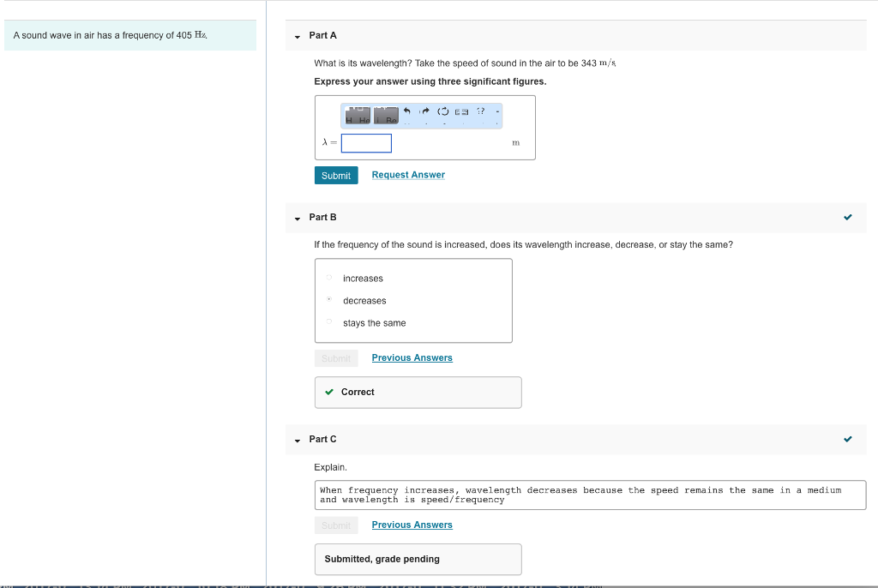Click the Correct feedback banner
The width and height of the screenshot is (878, 588).
[418, 392]
